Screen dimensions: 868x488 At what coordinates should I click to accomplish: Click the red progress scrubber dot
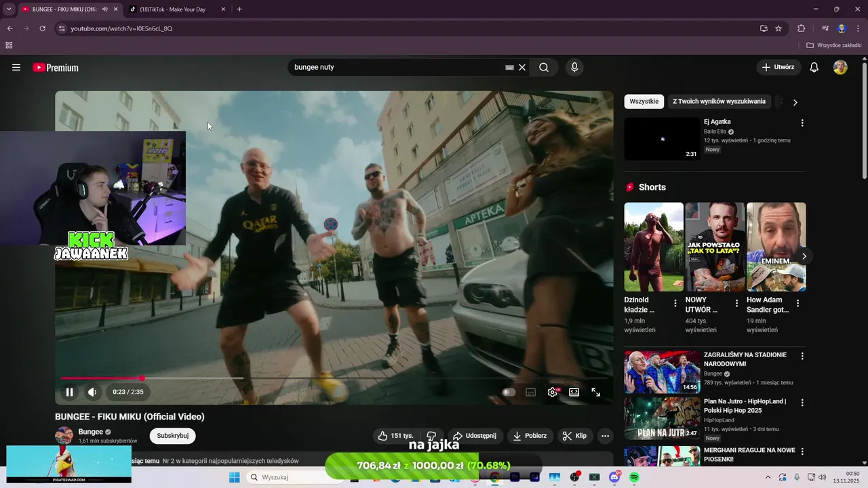(142, 378)
